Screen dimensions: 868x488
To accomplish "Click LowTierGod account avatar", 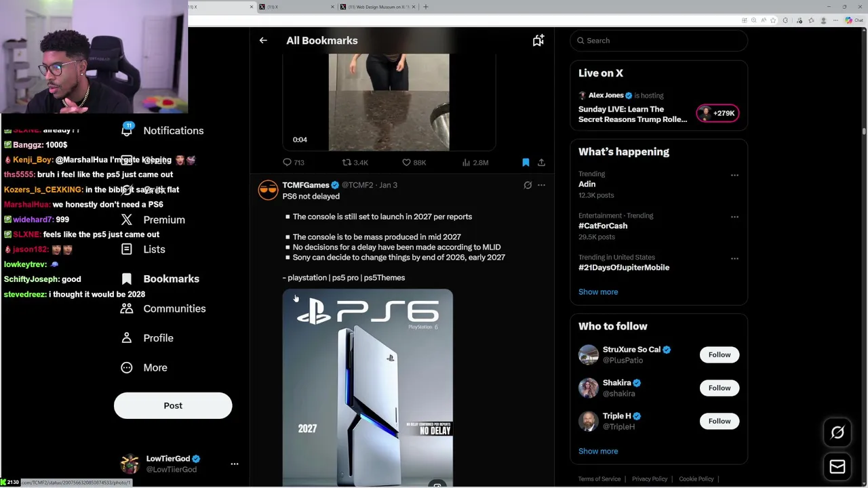I will [130, 464].
